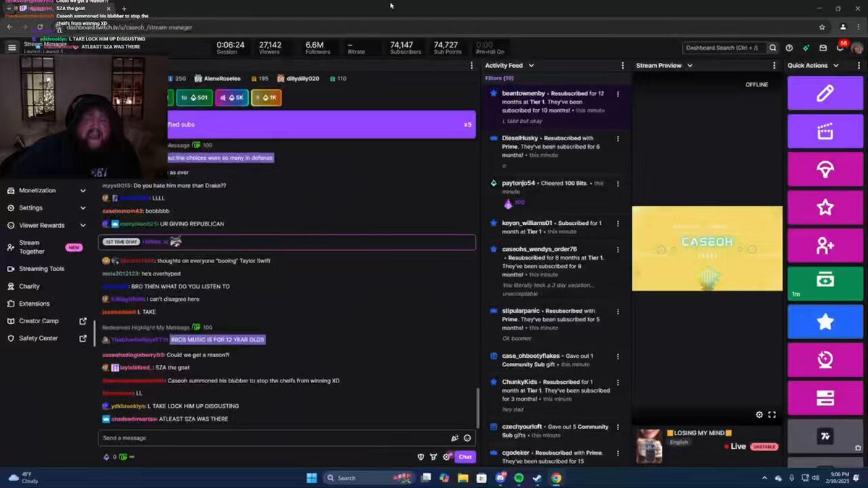Open options for beantownenby activity entry

coord(618,94)
